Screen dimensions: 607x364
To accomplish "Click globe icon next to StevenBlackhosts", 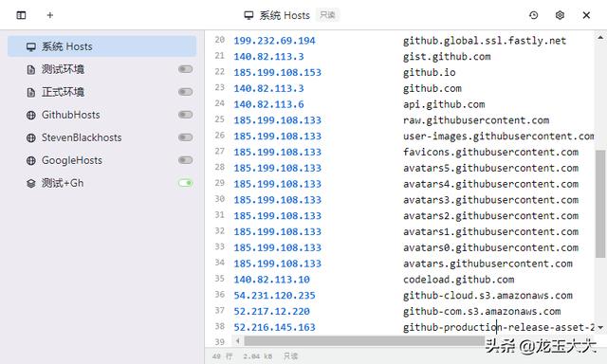I will point(31,137).
